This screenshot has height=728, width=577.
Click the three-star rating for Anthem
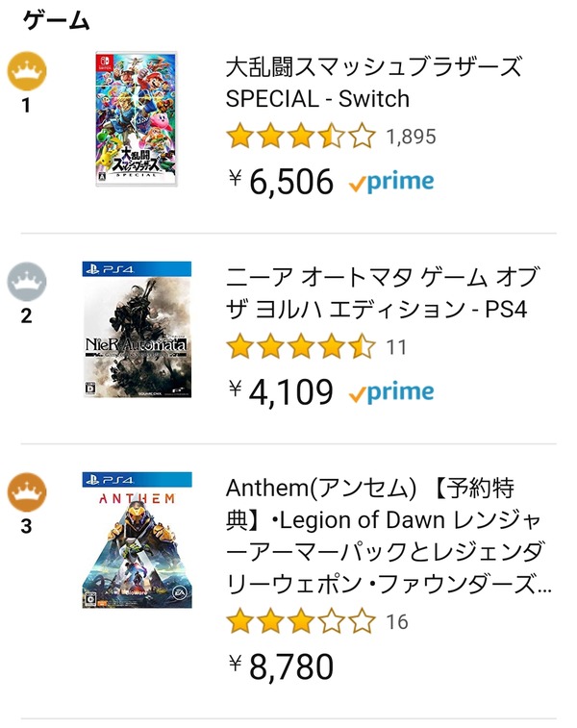pos(301,621)
